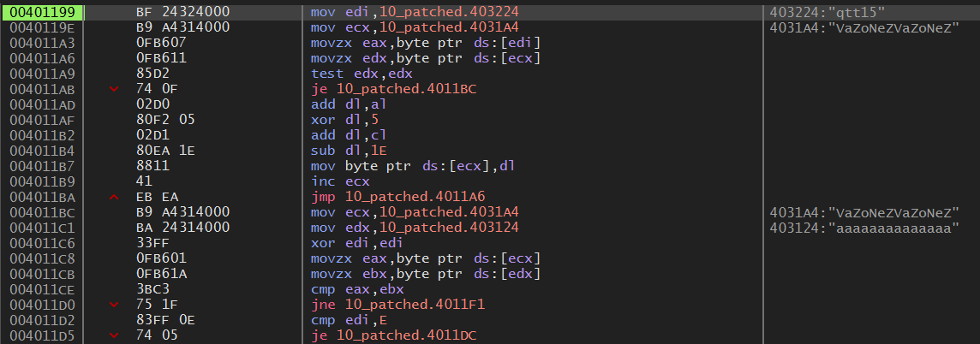Select address 004011AF
This screenshot has width=980, height=344.
pyautogui.click(x=43, y=120)
